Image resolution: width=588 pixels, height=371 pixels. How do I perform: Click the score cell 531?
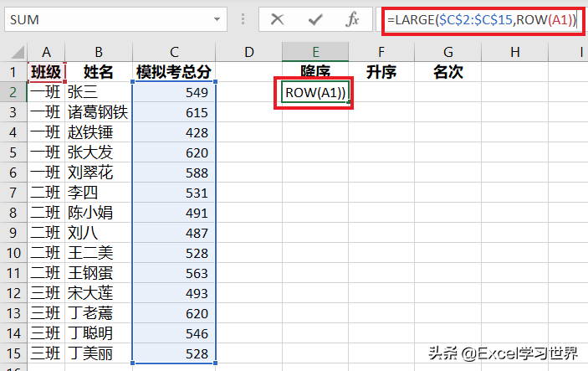coord(174,193)
